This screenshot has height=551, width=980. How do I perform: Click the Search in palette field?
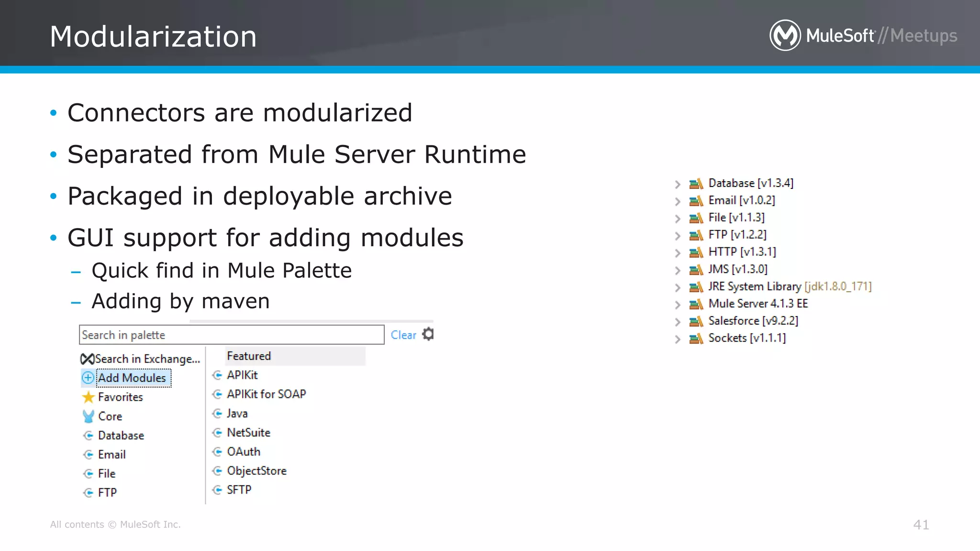click(x=232, y=335)
